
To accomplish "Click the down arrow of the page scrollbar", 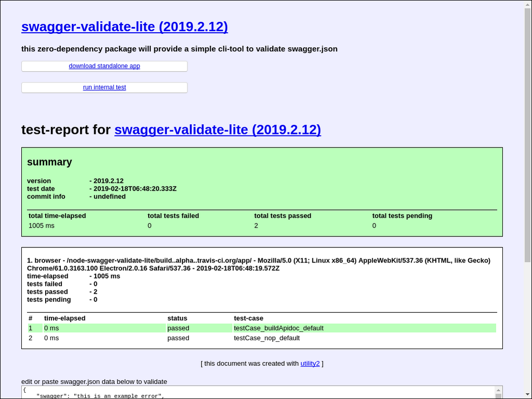I will click(527, 393).
